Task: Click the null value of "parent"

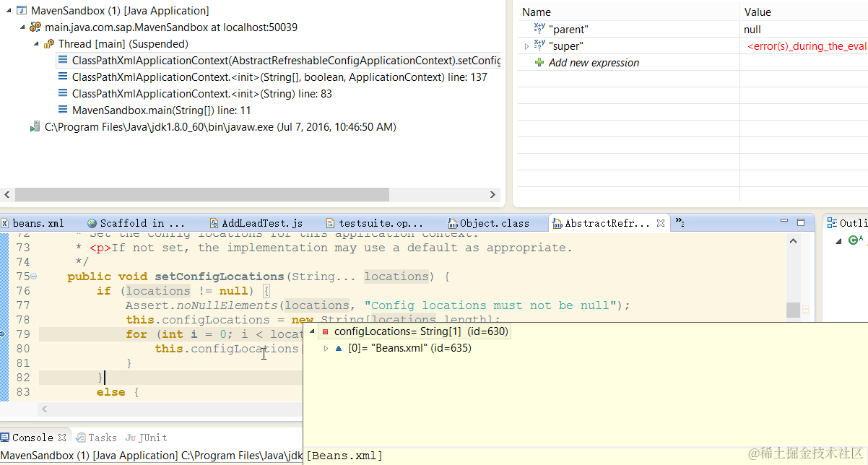Action: point(752,30)
